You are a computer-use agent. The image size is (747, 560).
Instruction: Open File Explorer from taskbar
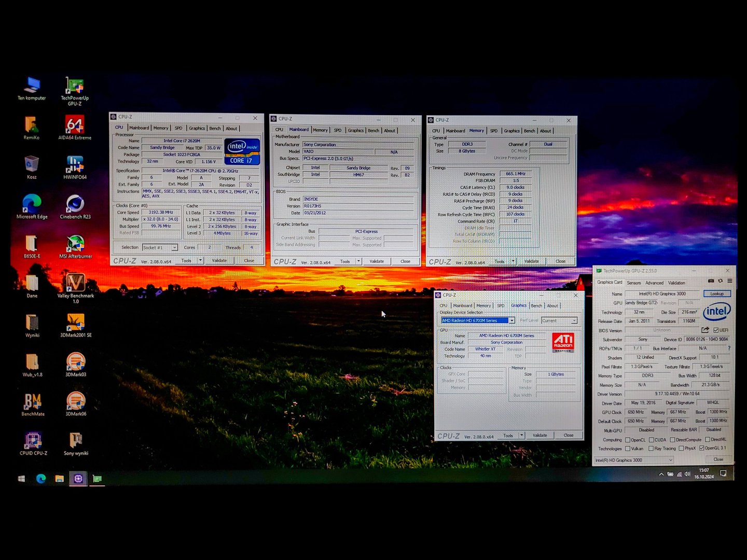(59, 479)
